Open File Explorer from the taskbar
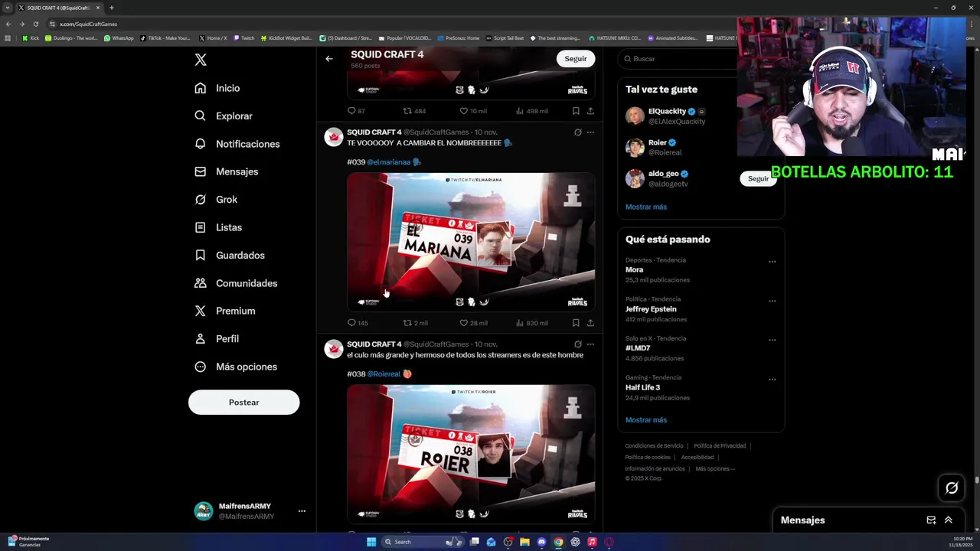The width and height of the screenshot is (980, 551). (x=524, y=542)
